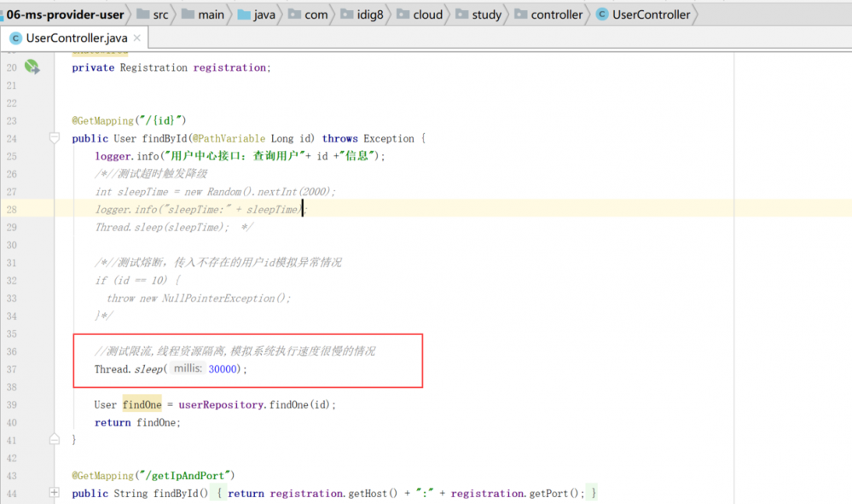Click the @GetMapping("/getIpAndPort") annotation
This screenshot has height=504, width=852.
click(x=154, y=475)
